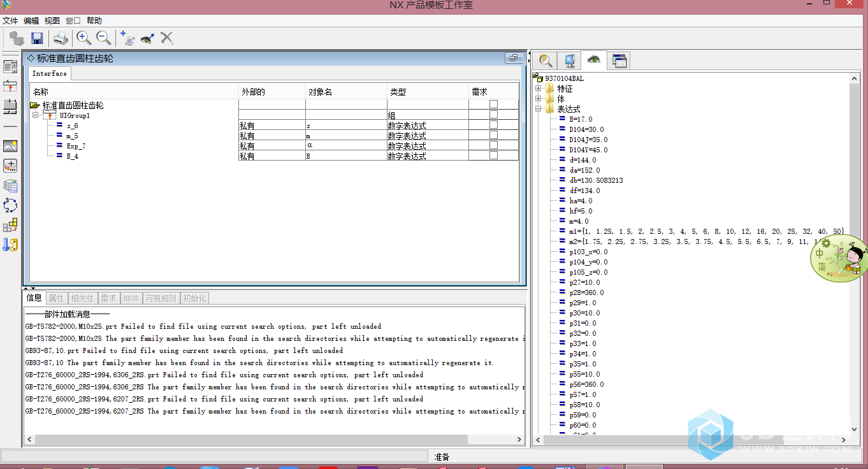Image resolution: width=868 pixels, height=469 pixels.
Task: Expand the 体 folder node
Action: (539, 99)
